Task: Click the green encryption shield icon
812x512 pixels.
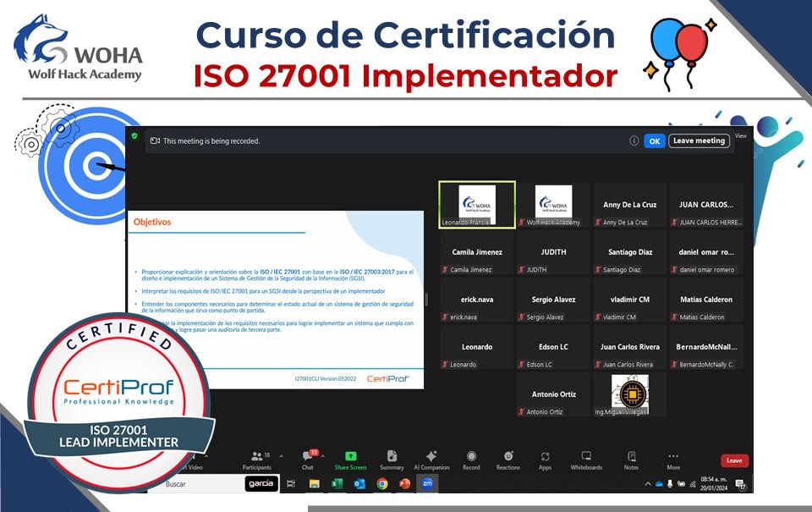Action: point(134,135)
